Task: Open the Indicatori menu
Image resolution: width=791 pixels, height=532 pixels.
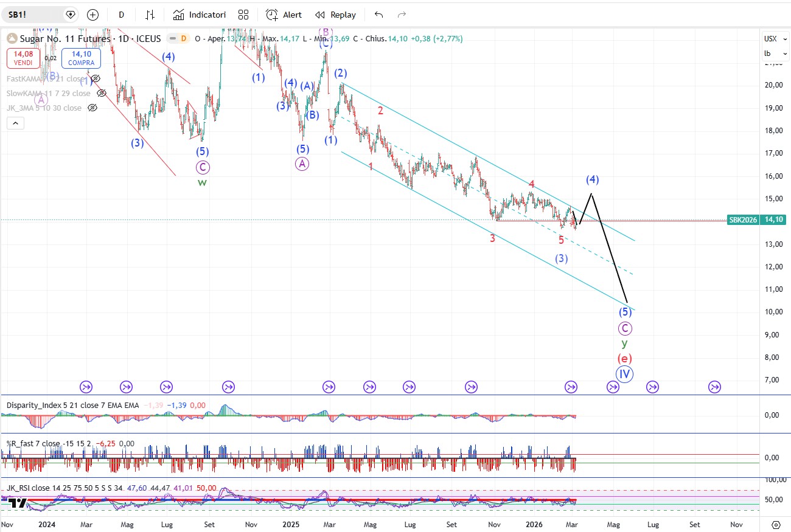Action: pos(200,15)
